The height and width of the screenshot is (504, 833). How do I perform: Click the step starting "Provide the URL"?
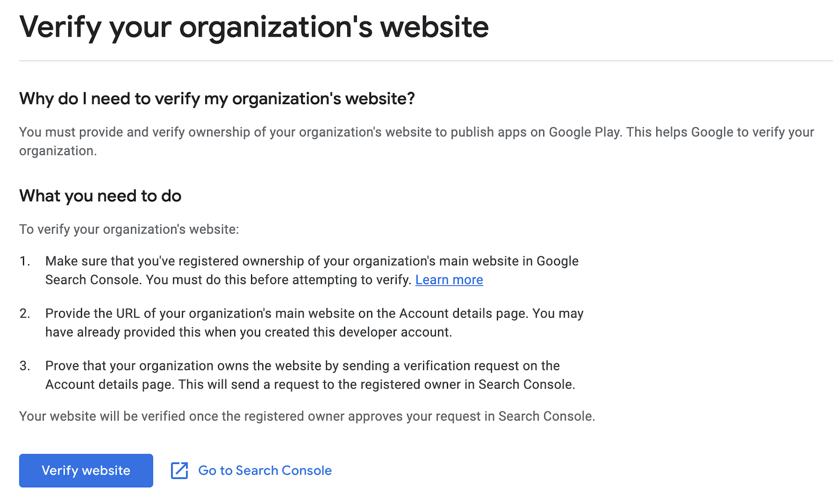[314, 323]
